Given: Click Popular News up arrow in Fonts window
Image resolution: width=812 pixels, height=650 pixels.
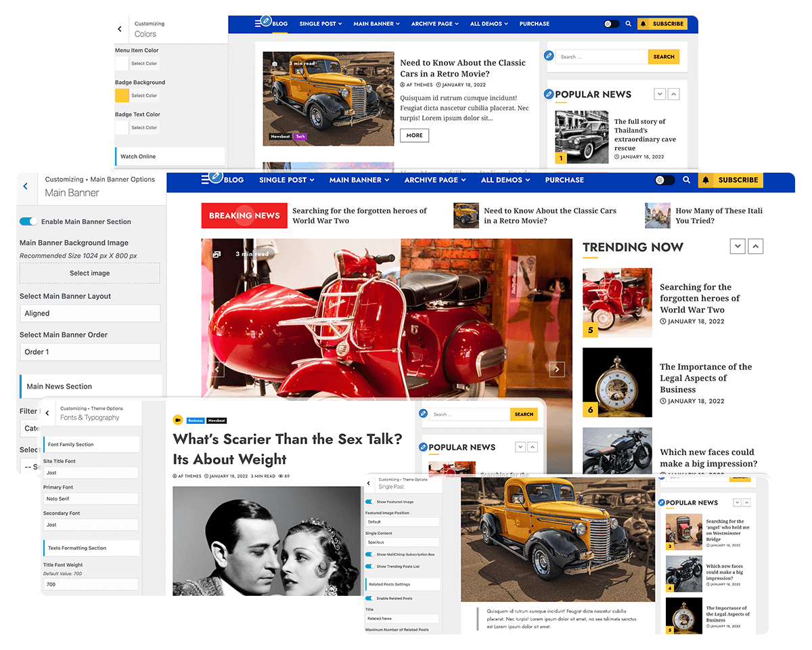Looking at the screenshot, I should click(533, 447).
